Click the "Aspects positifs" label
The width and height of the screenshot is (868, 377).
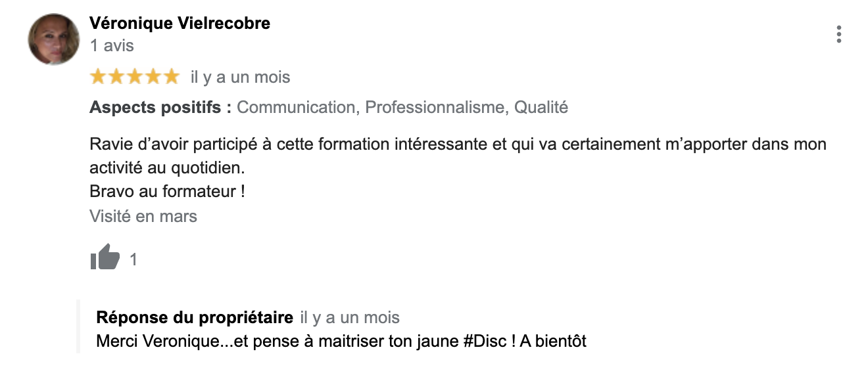160,107
